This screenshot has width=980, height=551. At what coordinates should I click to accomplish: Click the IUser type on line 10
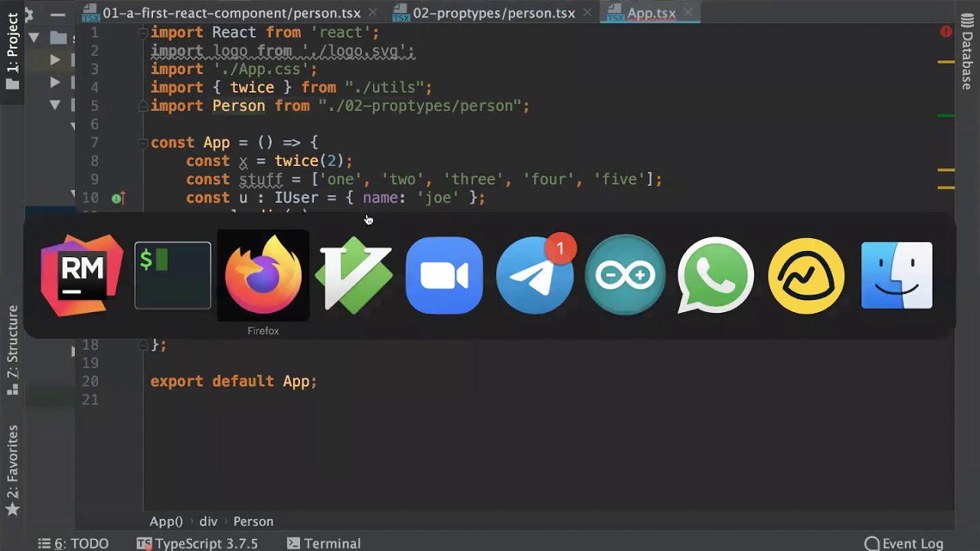click(296, 198)
